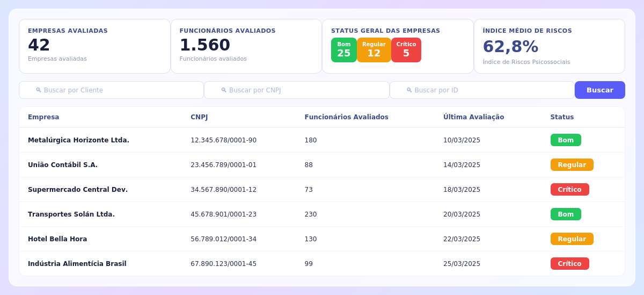Click the date 14/03/2025

(462, 165)
